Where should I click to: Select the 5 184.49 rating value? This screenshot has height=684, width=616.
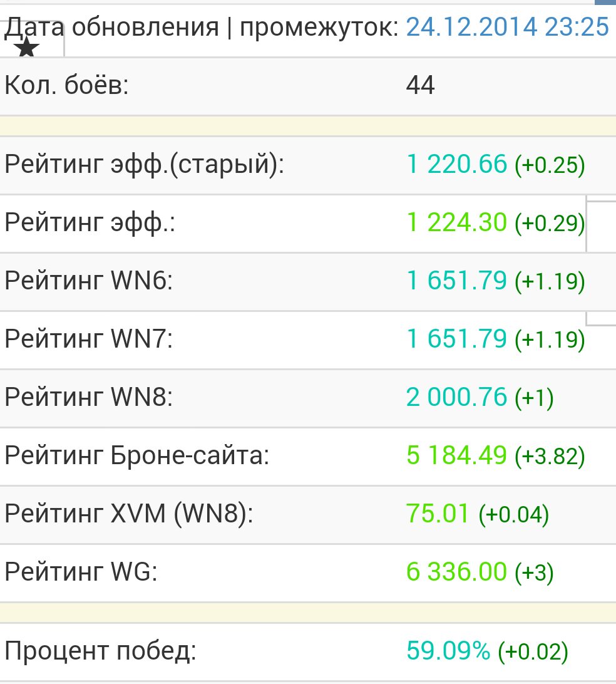point(456,456)
